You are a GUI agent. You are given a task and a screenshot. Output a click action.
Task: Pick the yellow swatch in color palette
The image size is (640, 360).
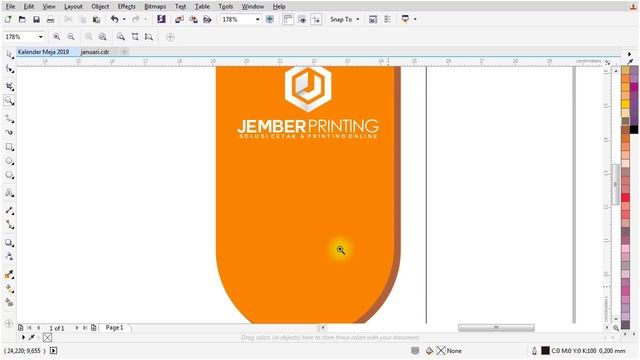(625, 104)
